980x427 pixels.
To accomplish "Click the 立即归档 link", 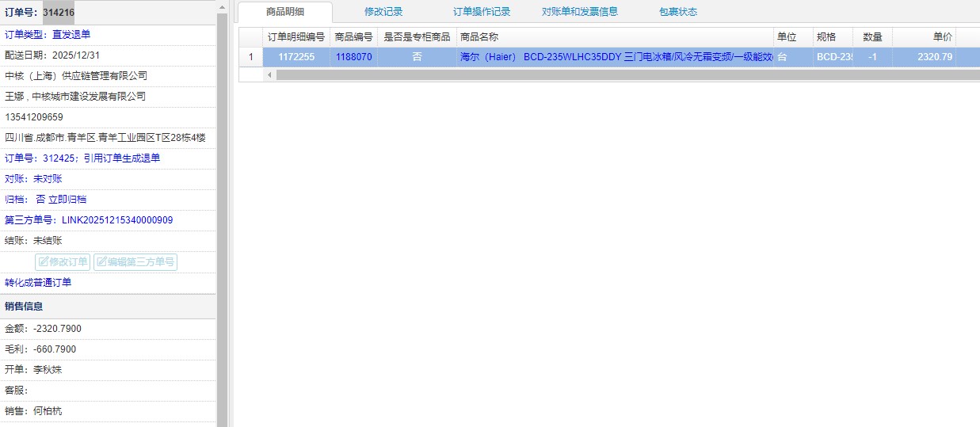I will [67, 200].
